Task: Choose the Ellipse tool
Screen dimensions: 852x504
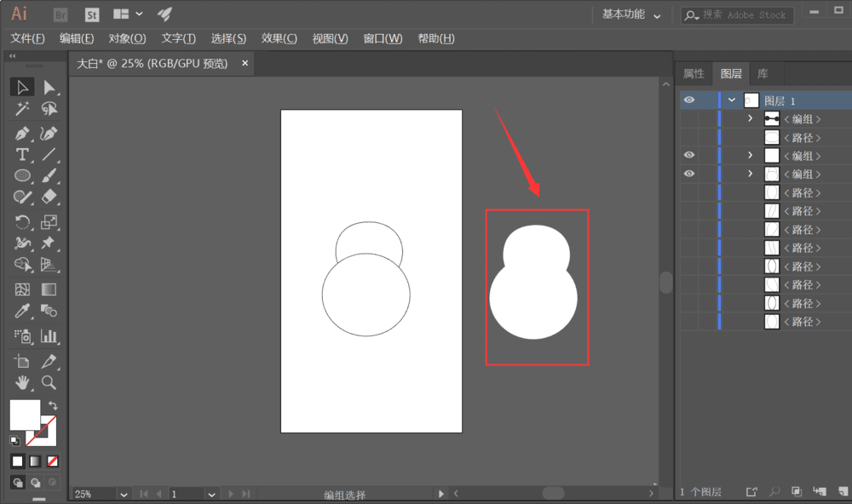Action: pyautogui.click(x=22, y=175)
